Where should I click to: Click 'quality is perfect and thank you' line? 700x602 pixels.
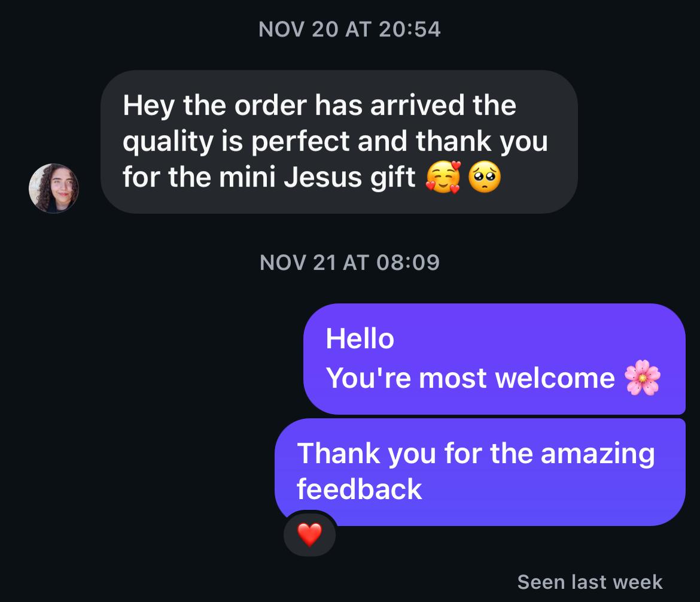335,142
